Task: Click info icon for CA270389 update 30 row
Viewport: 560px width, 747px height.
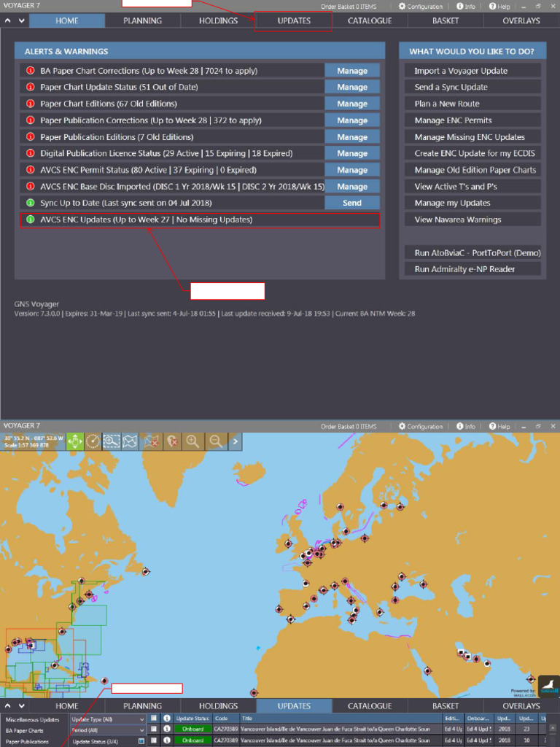Action: [167, 740]
